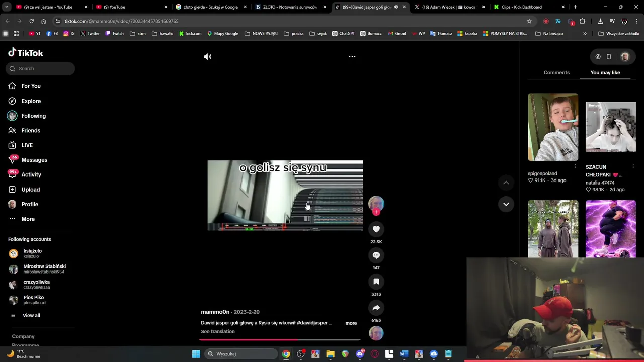Viewport: 644px width, 362px height.
Task: Switch to the Comments tab
Action: point(556,73)
